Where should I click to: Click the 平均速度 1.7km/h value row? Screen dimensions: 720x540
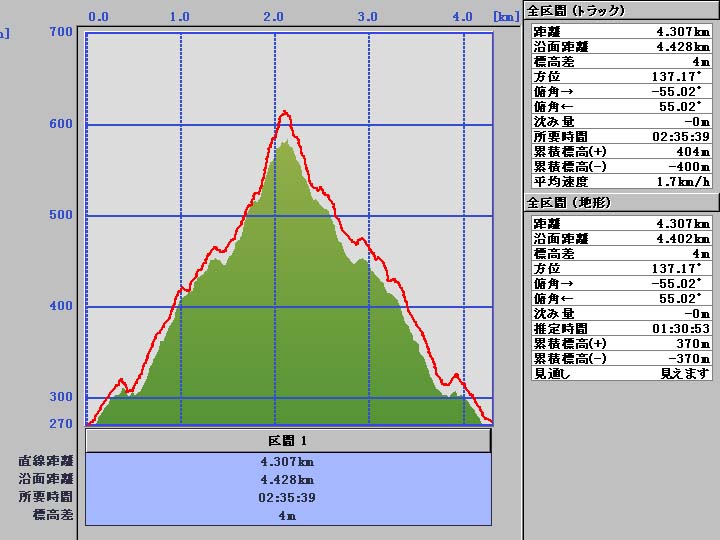621,182
